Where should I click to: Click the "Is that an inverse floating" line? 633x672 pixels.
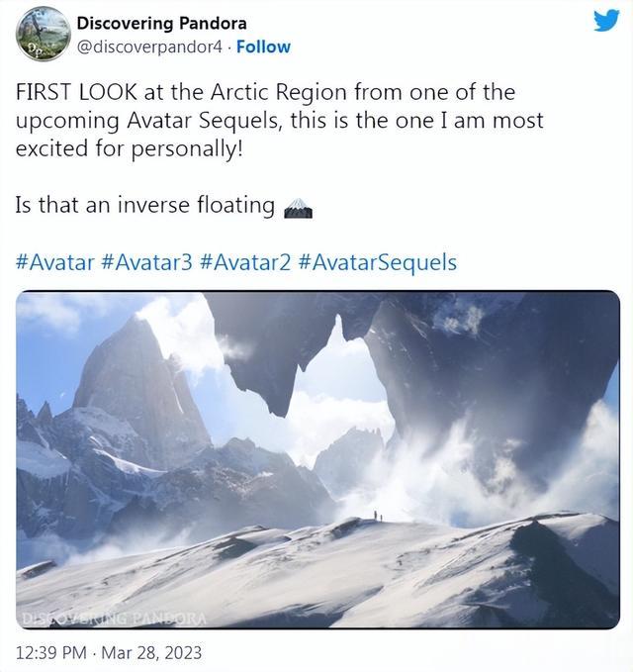[x=145, y=205]
